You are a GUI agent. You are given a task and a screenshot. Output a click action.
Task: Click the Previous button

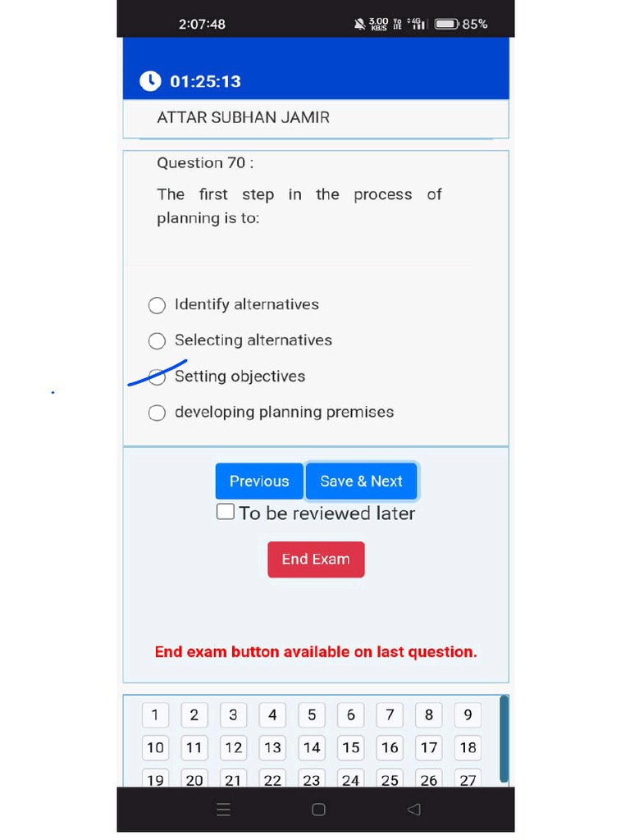[x=259, y=481]
